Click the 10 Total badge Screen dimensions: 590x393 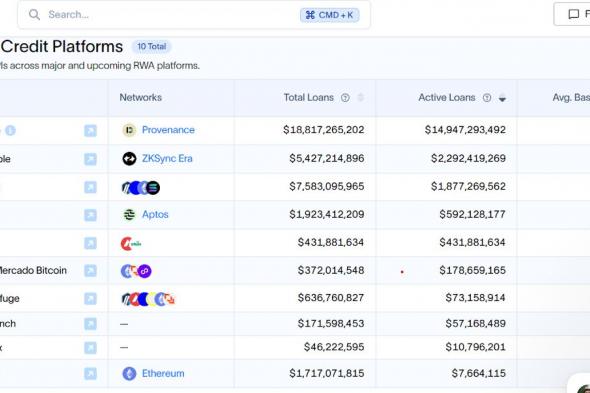tap(151, 47)
